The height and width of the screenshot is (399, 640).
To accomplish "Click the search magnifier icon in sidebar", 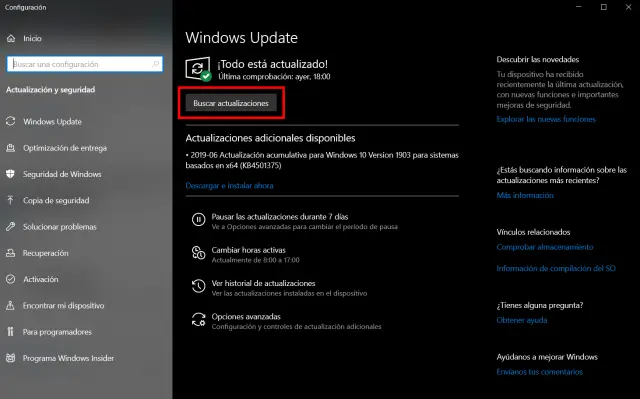I will point(156,64).
